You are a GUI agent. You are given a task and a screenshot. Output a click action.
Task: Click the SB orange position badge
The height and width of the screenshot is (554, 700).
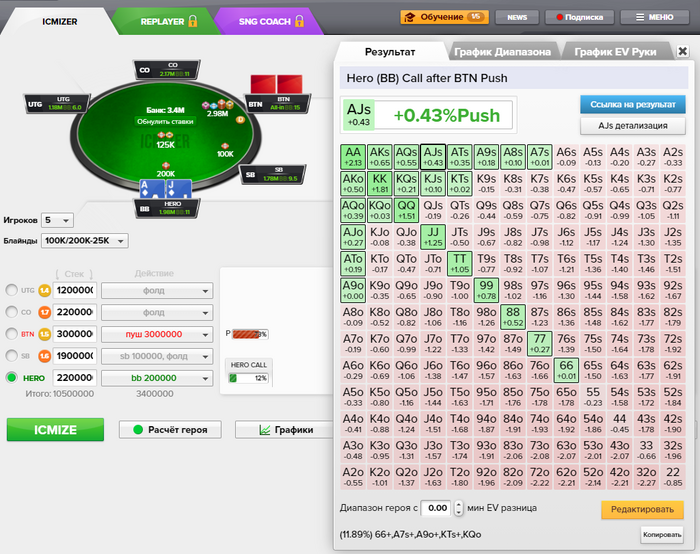click(44, 356)
